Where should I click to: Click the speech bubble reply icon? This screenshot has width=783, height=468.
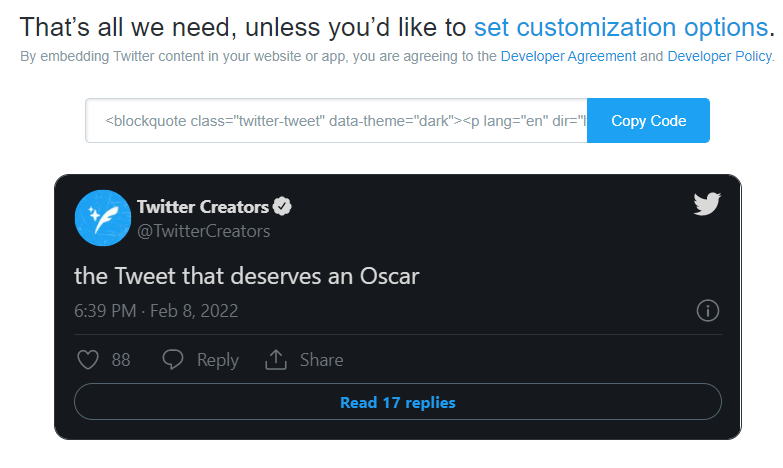174,360
